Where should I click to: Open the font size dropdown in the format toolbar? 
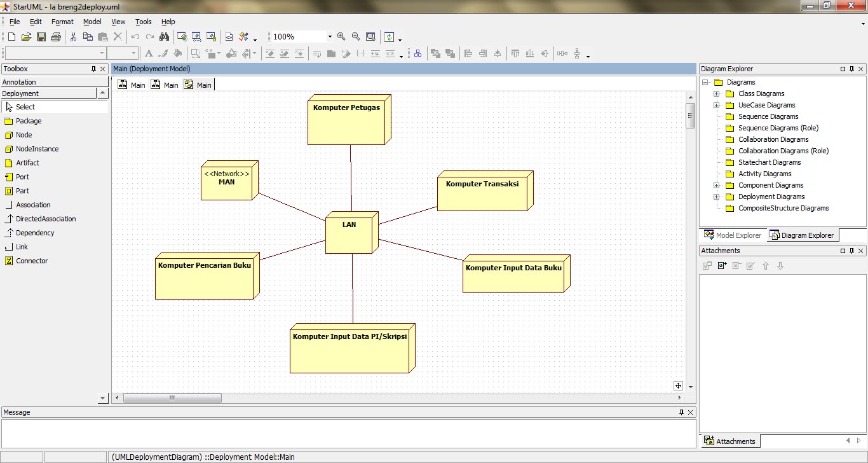click(x=133, y=53)
